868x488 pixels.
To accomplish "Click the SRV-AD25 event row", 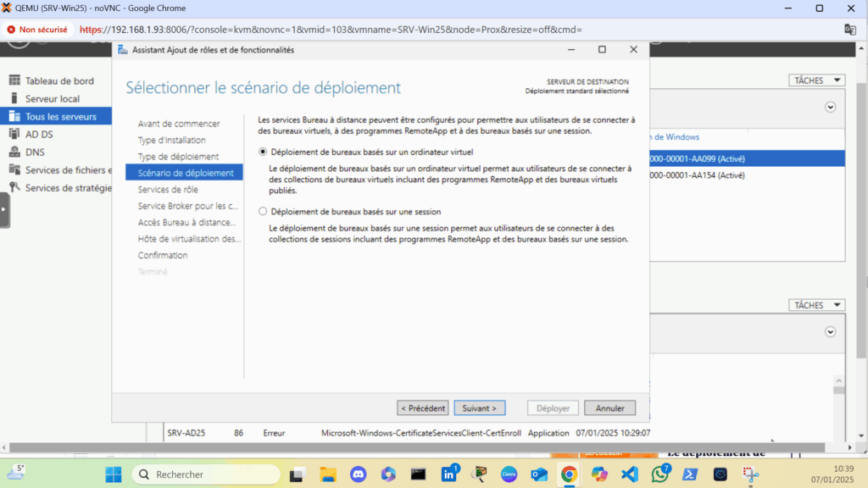I will coord(408,433).
